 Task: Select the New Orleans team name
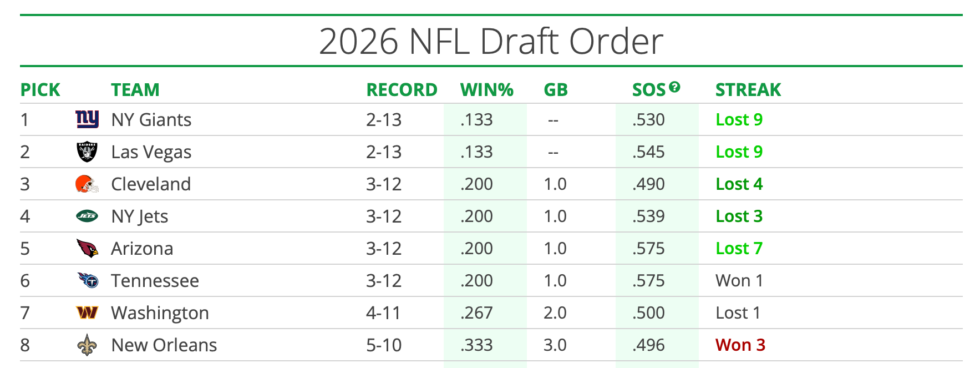164,345
